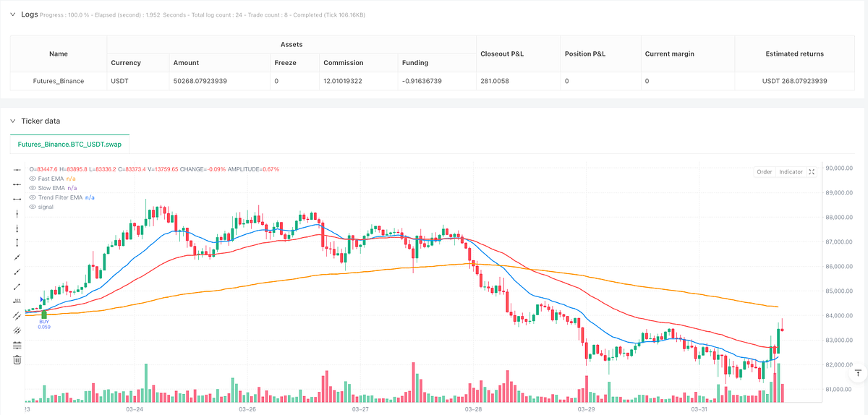Screen dimensions: 868x415
Task: Select the price line drawing tool
Action: tap(17, 301)
